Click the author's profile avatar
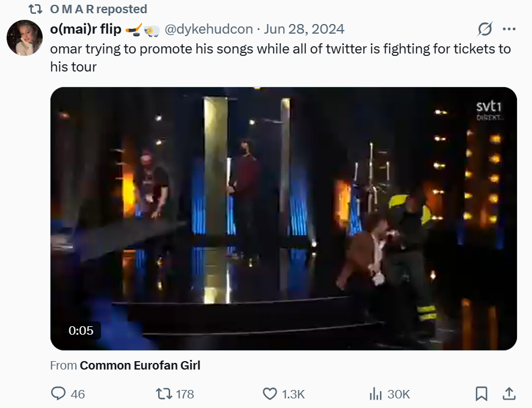 click(25, 38)
